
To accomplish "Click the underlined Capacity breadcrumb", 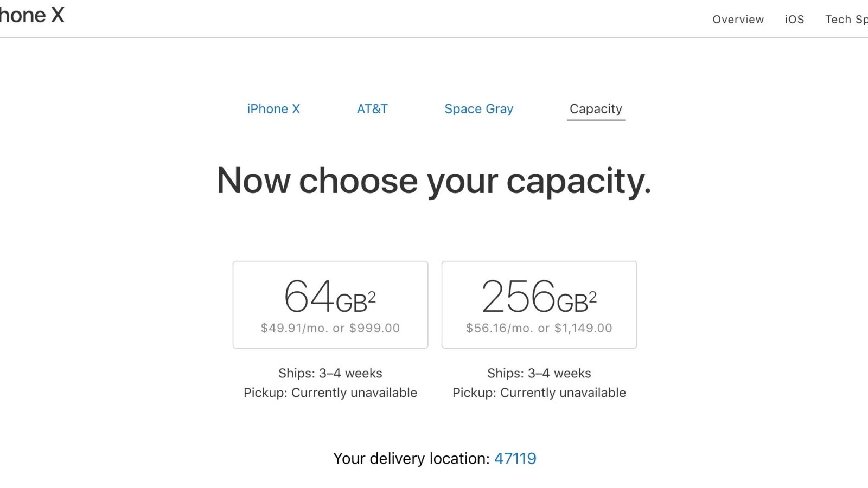I will [596, 108].
